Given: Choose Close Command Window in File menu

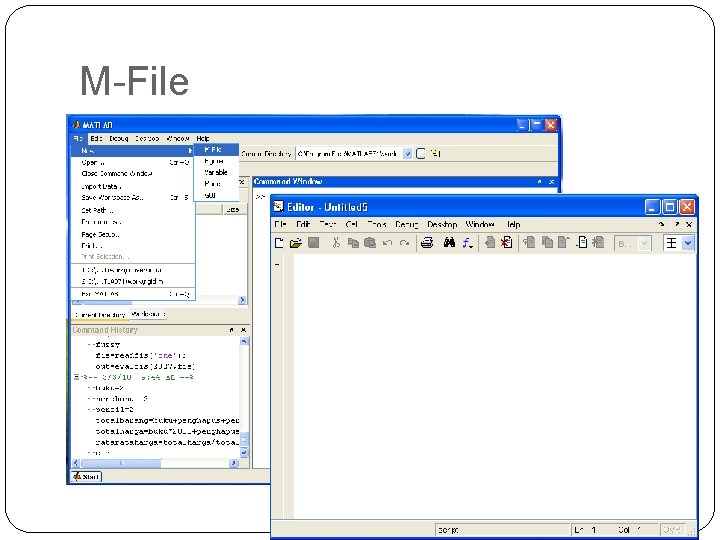Looking at the screenshot, I should (x=133, y=174).
